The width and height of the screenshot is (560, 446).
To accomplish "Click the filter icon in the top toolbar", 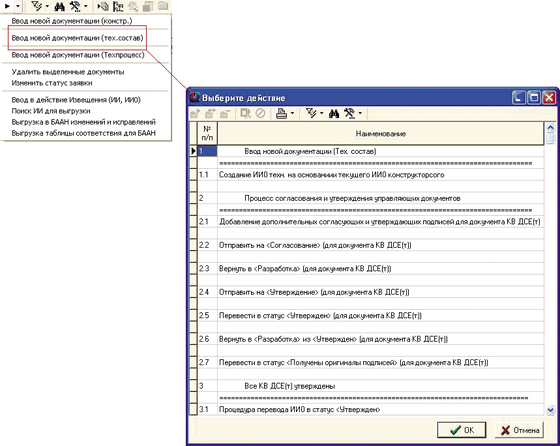I will click(x=36, y=6).
